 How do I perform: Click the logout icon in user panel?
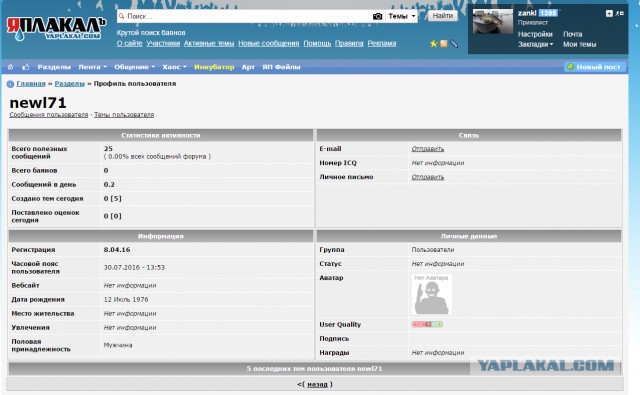[620, 13]
